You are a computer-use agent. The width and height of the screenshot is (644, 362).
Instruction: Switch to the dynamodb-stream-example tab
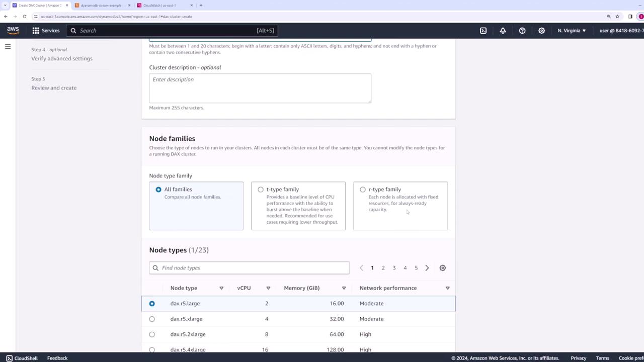[x=102, y=6]
